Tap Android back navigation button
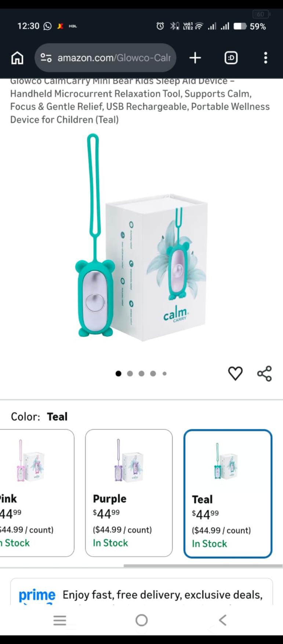283x644 pixels. 222,620
